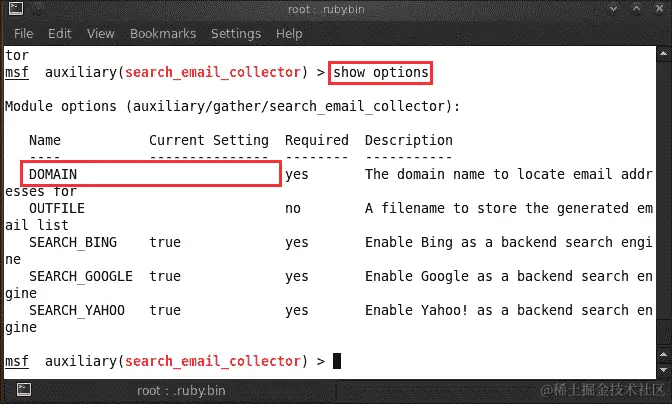Click 'true' setting for SEARCH_YAHOO

click(165, 310)
